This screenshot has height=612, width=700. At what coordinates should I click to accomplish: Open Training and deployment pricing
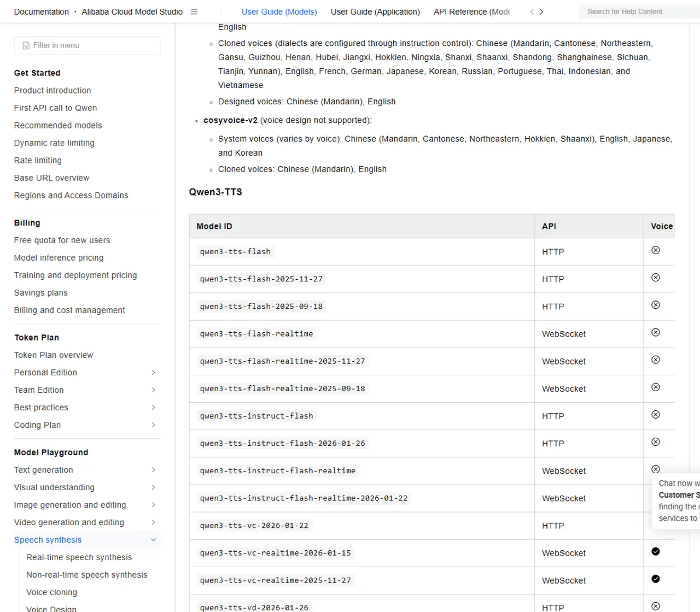click(75, 275)
